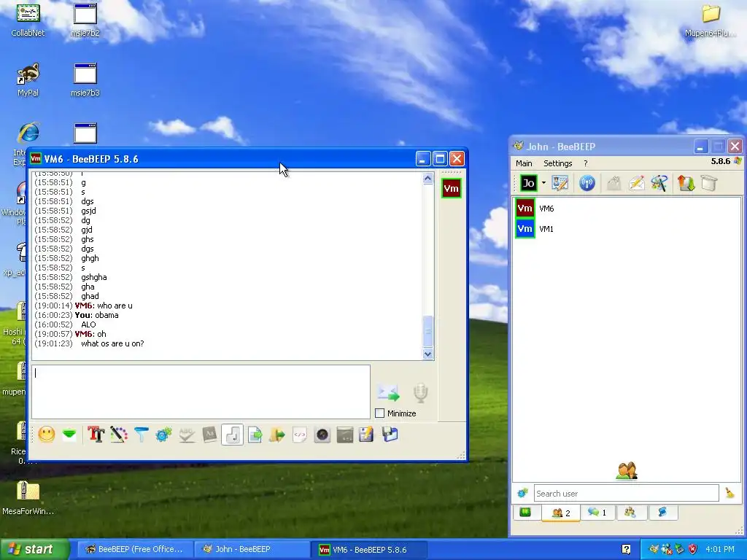Click the blue broadcast antenna icon
The width and height of the screenshot is (747, 560).
pos(587,183)
